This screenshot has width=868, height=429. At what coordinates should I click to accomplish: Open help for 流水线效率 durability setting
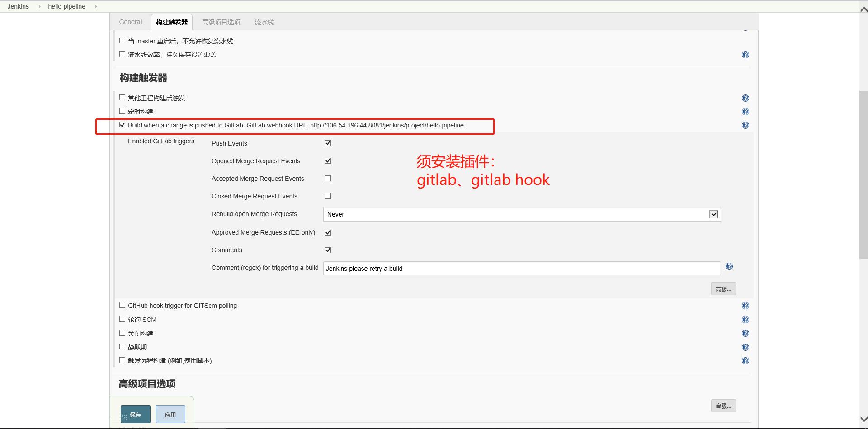745,55
